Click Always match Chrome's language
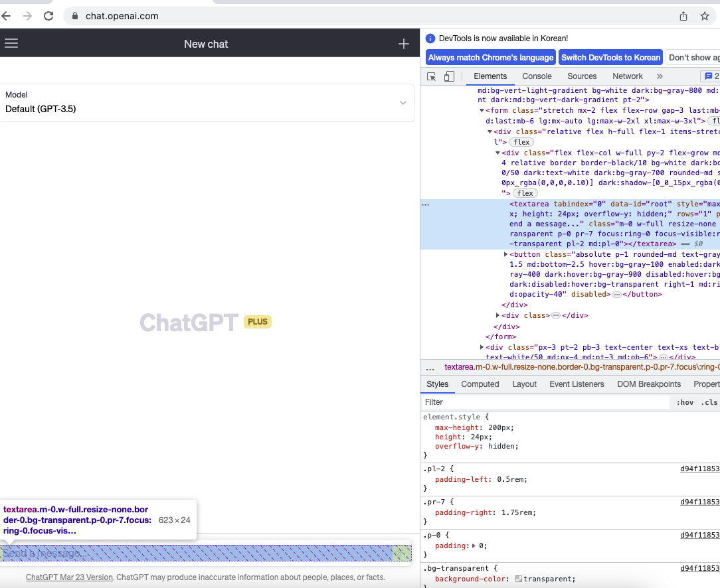 490,57
